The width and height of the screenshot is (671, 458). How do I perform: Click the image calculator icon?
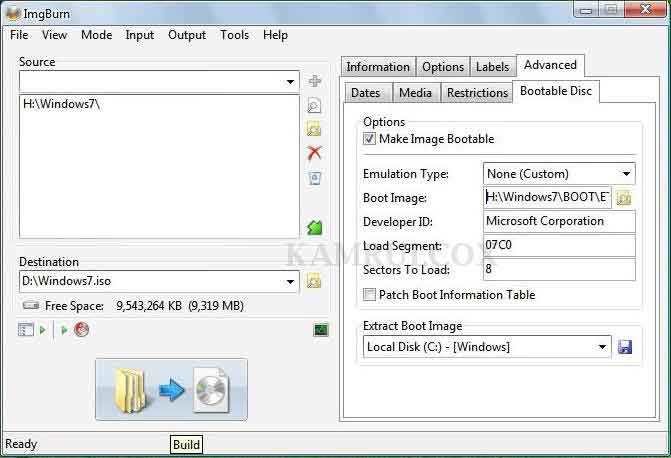(x=321, y=330)
